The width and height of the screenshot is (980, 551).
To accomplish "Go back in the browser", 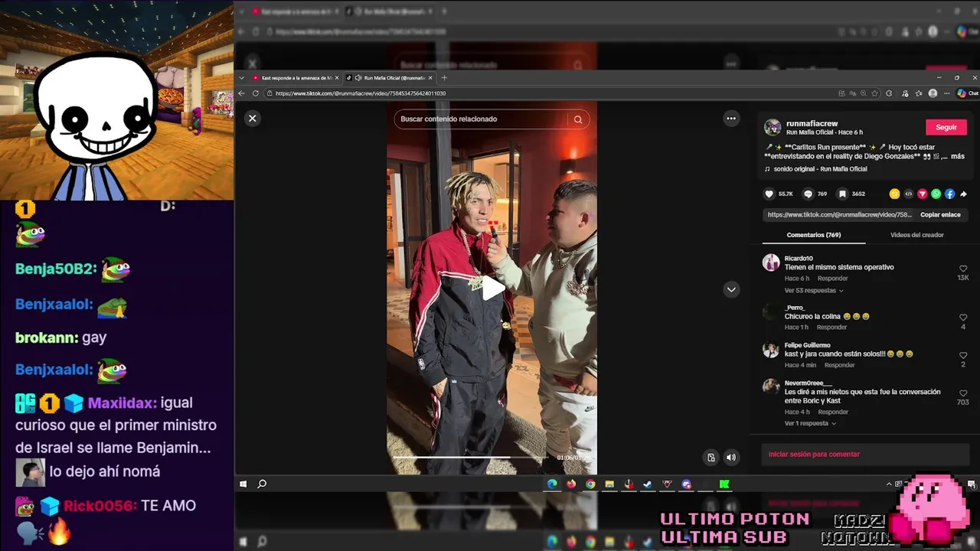I will coord(242,93).
